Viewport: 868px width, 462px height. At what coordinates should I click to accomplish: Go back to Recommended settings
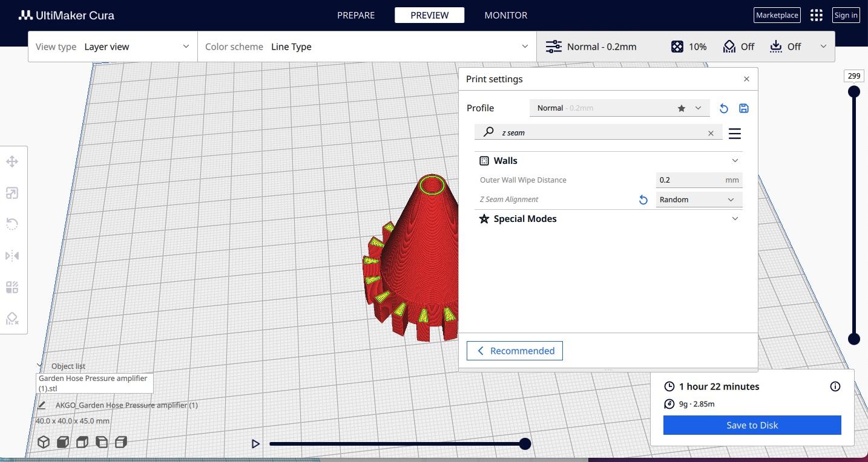tap(515, 351)
